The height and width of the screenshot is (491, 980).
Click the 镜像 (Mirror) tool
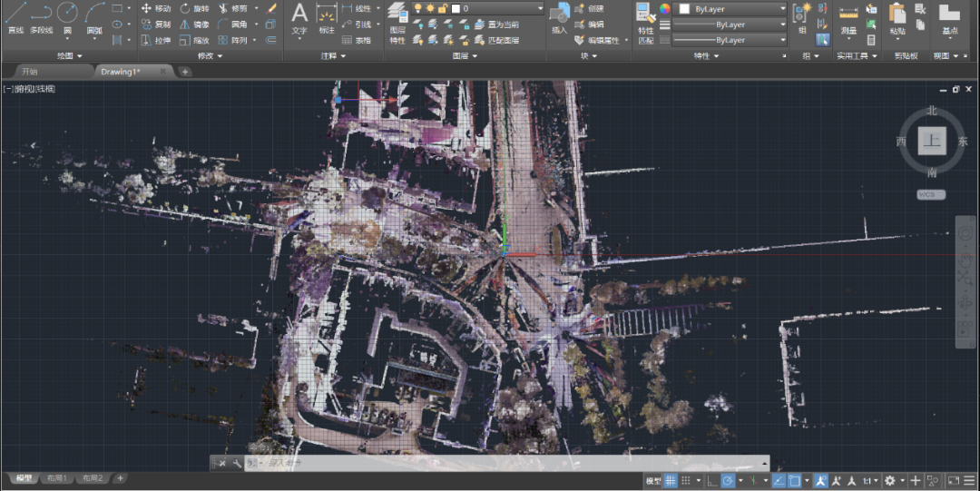pyautogui.click(x=194, y=25)
